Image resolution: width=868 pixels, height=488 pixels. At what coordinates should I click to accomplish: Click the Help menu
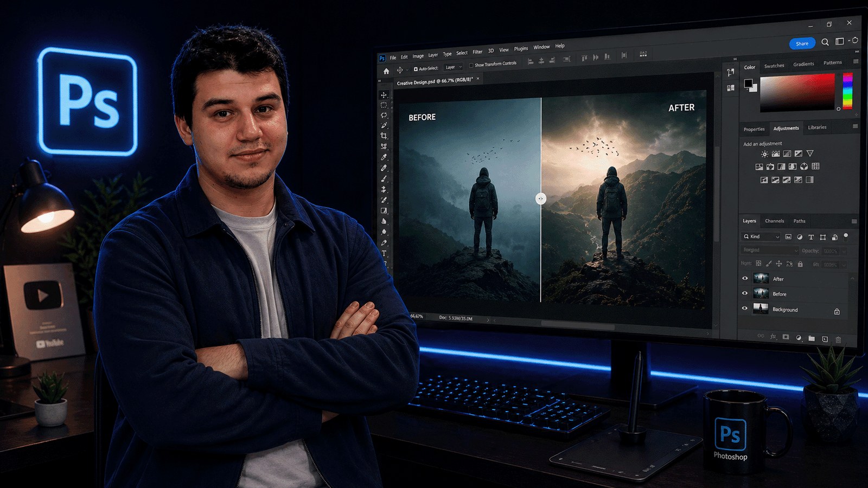click(x=560, y=46)
